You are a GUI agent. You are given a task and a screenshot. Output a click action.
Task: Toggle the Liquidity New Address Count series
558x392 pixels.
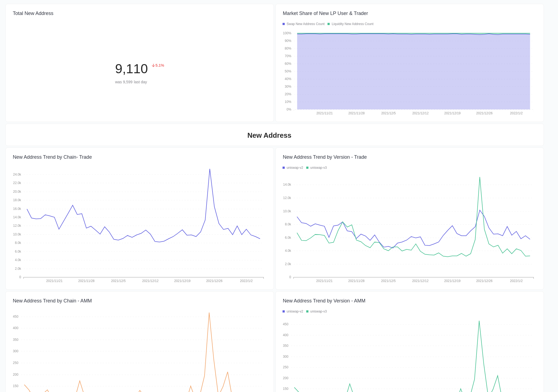[350, 24]
